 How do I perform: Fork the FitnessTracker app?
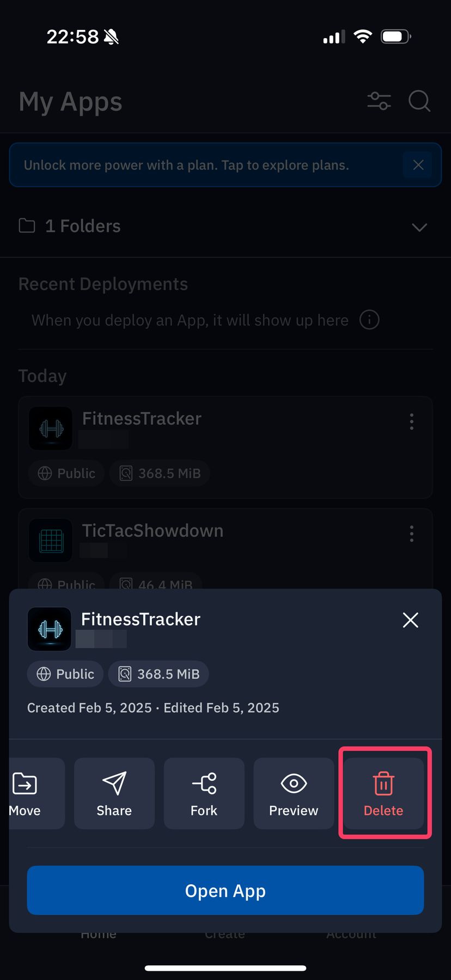click(204, 793)
